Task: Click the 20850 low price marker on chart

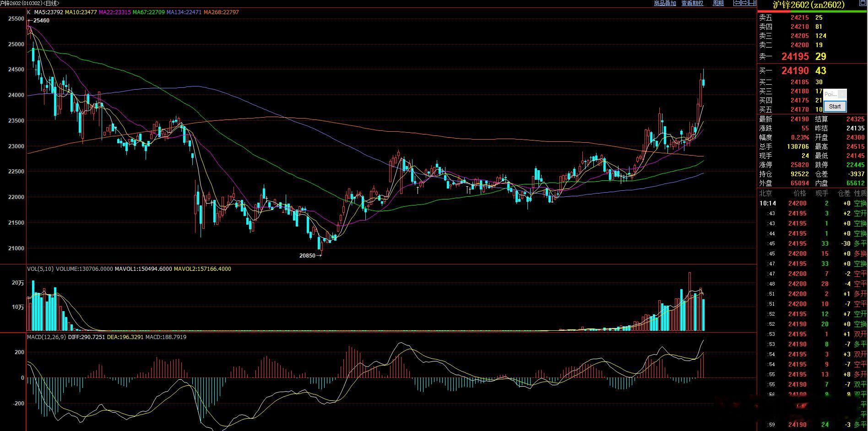Action: [307, 256]
